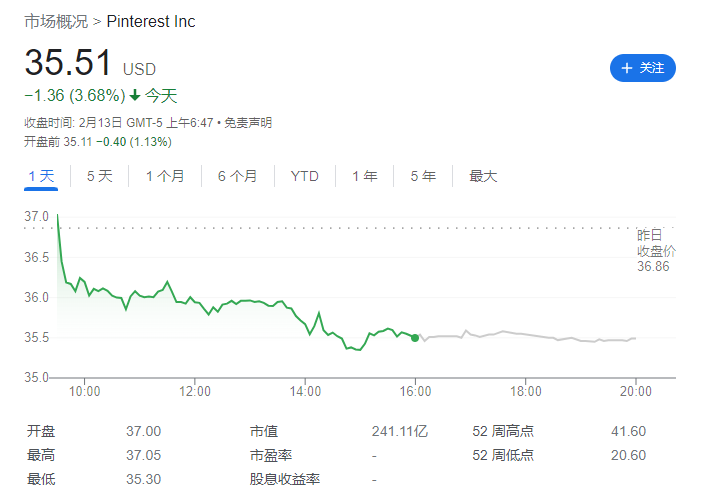Switch to the 5 天 tab

tap(100, 176)
